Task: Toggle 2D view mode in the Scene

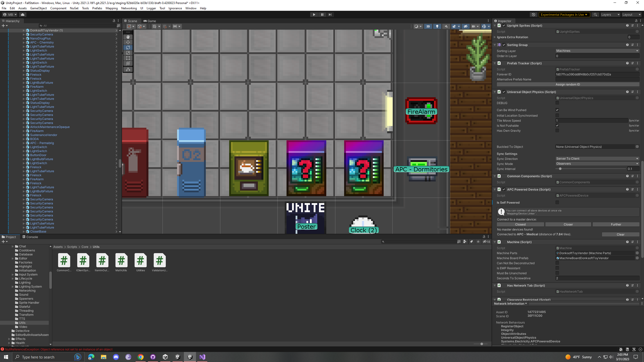Action: (x=428, y=26)
